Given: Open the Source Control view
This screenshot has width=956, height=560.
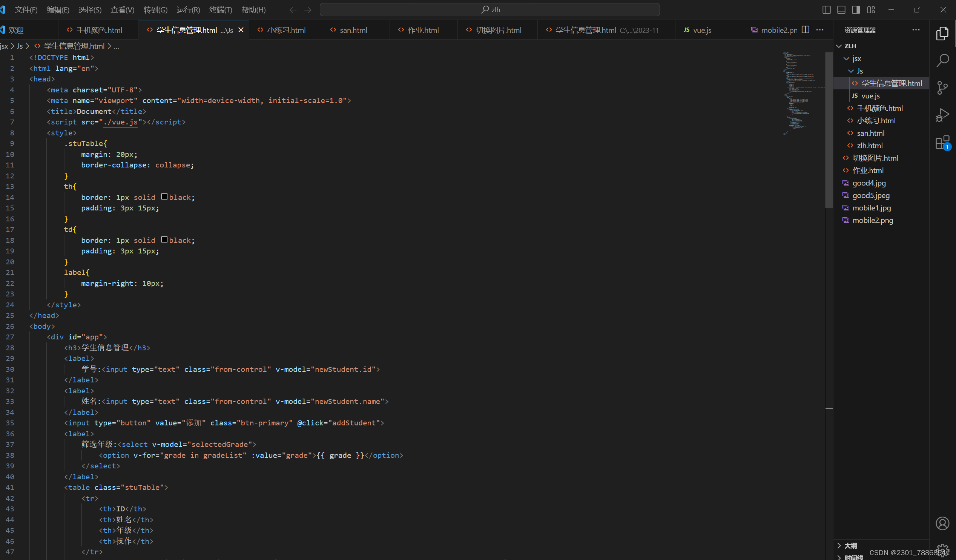Looking at the screenshot, I should (943, 87).
